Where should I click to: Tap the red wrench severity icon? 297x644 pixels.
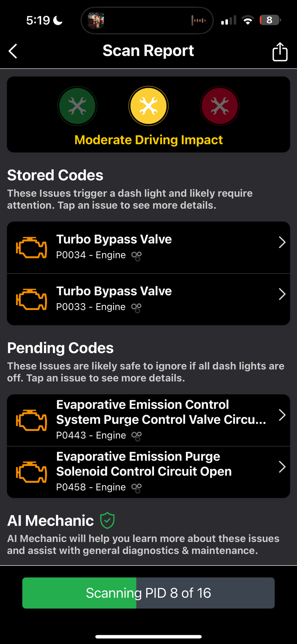pos(220,106)
